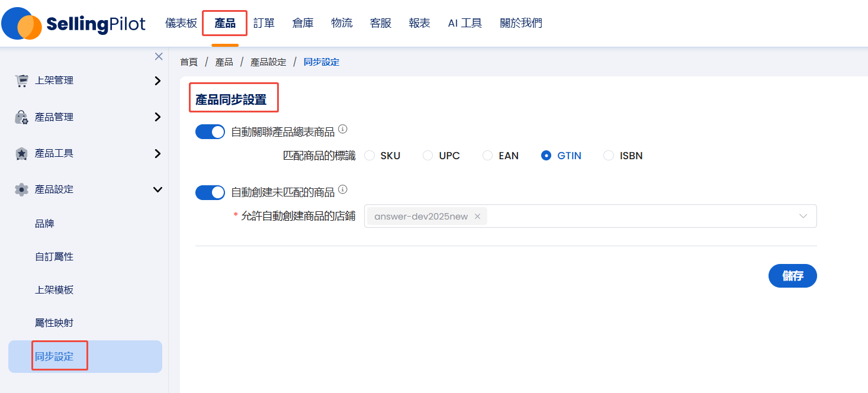The width and height of the screenshot is (868, 393).
Task: Open the store selection dropdown arrow
Action: [x=803, y=217]
